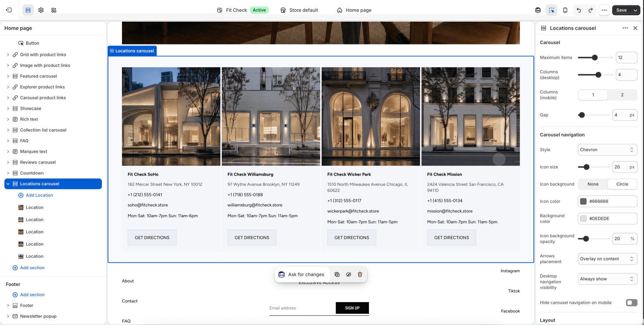
Task: Open Desktop navigation visibility dropdown
Action: click(x=608, y=279)
